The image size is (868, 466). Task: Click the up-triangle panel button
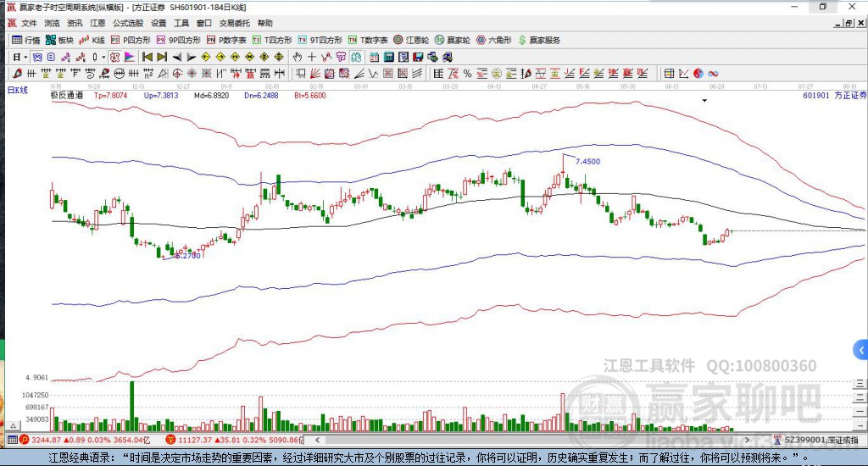pyautogui.click(x=14, y=425)
